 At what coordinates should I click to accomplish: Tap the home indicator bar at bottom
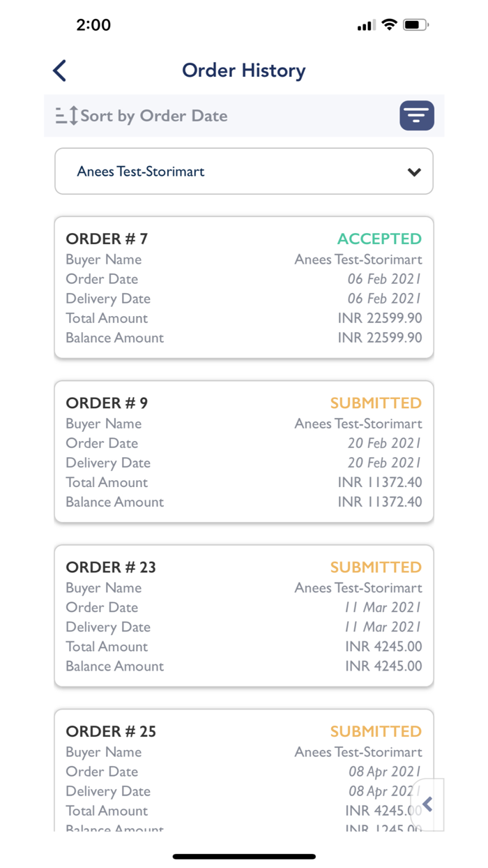(x=244, y=855)
